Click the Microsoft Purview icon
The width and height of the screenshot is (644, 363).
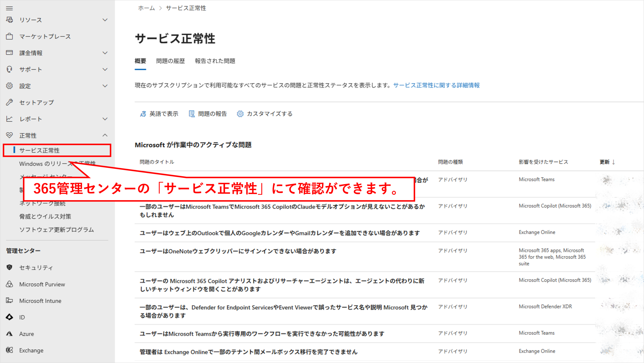[10, 284]
